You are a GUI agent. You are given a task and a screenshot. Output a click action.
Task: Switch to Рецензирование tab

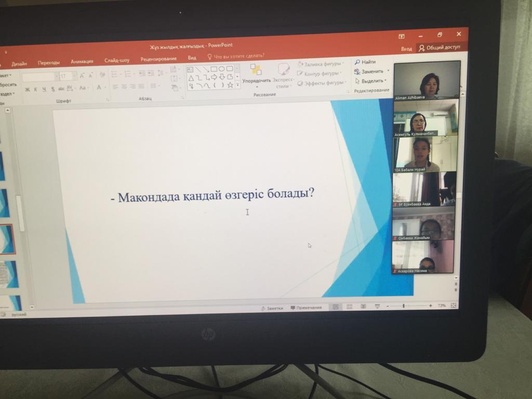pos(158,59)
